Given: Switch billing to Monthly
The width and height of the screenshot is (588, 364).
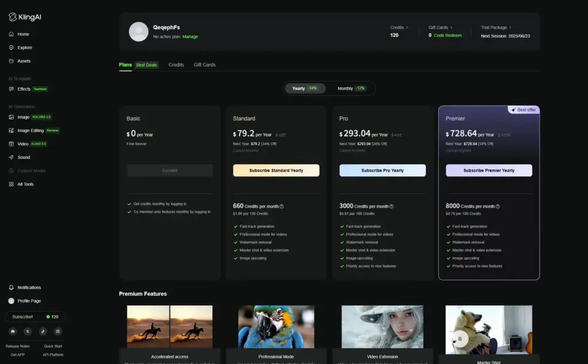Looking at the screenshot, I should (351, 88).
